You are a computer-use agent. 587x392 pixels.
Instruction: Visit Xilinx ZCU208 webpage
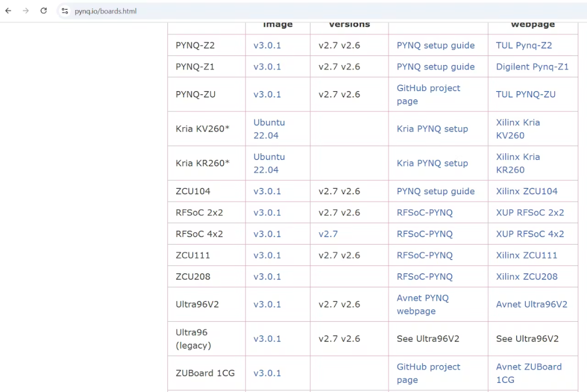click(526, 277)
